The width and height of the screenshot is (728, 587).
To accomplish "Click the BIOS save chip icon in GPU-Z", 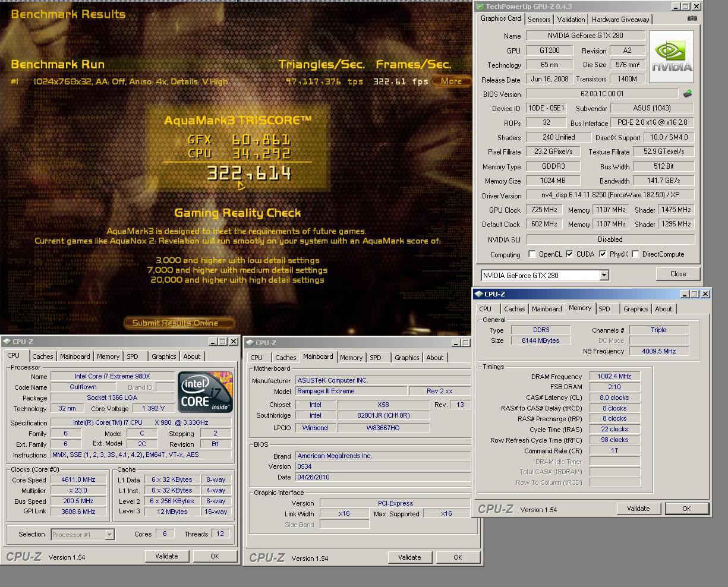I will tap(688, 94).
